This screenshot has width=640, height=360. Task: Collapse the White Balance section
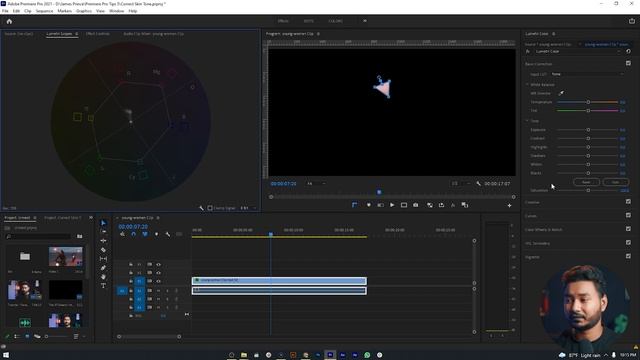point(527,84)
